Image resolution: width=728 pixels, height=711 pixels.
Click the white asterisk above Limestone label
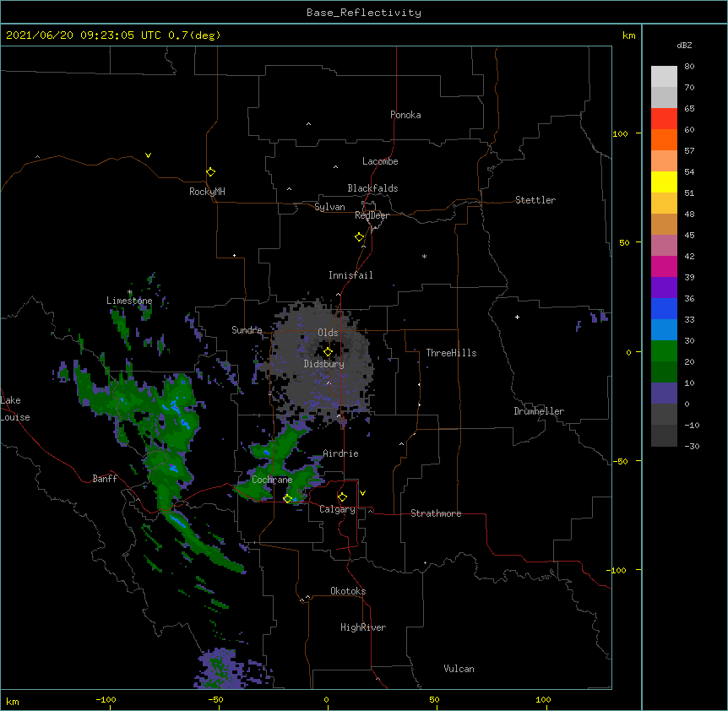(130, 292)
